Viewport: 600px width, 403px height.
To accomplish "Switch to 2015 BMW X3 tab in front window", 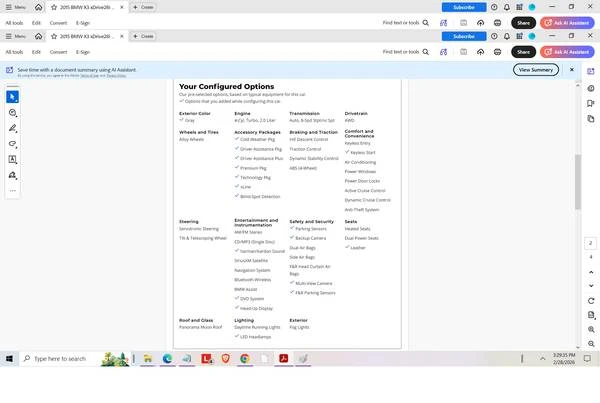I will [86, 36].
